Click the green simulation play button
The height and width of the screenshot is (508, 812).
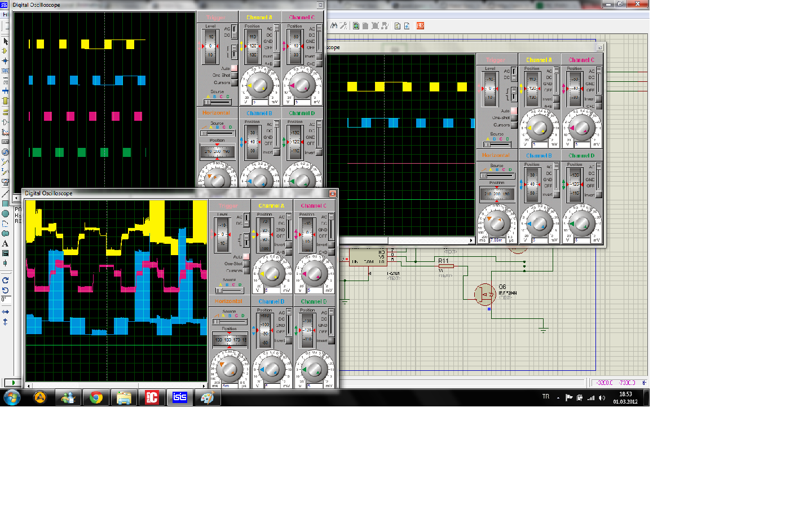[14, 382]
